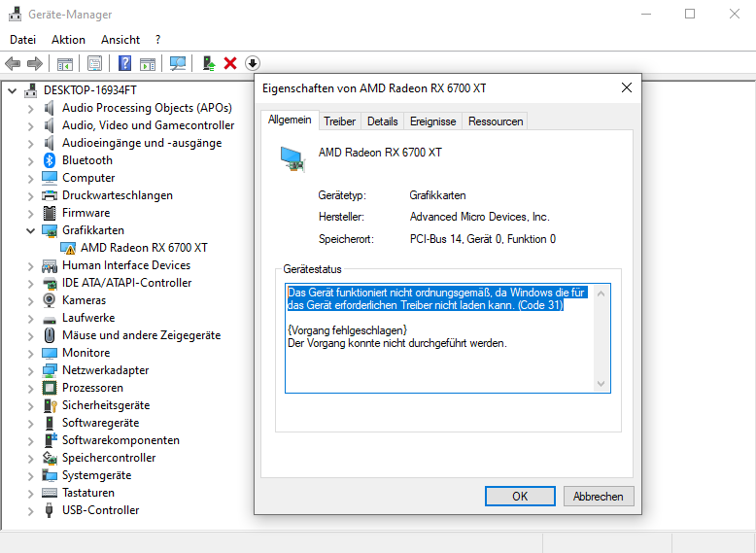The height and width of the screenshot is (553, 756).
Task: Show/hide console tree toolbar icon
Action: tap(64, 63)
